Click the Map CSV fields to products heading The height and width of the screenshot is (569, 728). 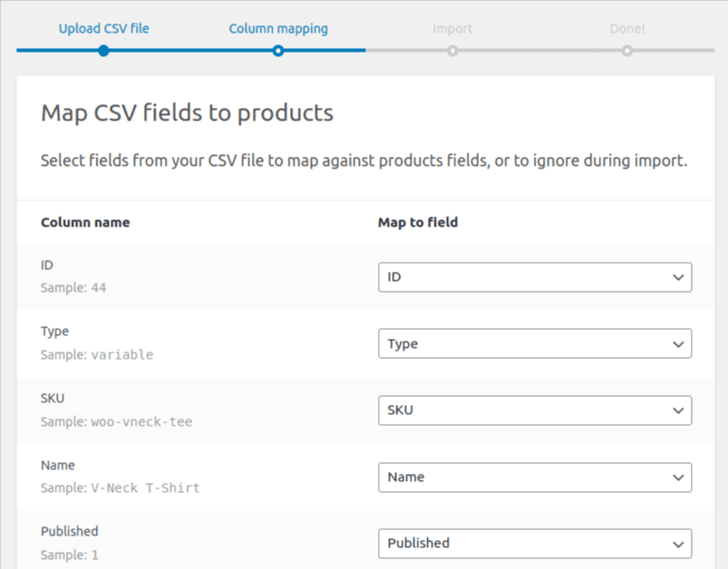[x=187, y=113]
